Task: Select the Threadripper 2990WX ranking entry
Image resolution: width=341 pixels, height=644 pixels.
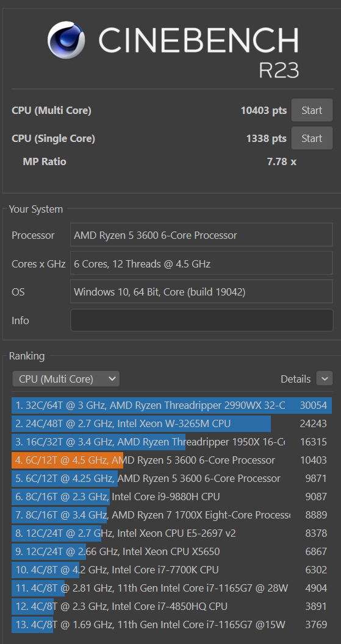Action: 171,405
